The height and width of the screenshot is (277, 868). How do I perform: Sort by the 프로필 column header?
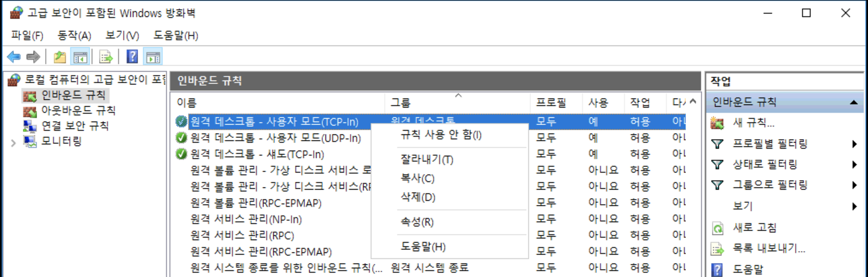pos(556,103)
